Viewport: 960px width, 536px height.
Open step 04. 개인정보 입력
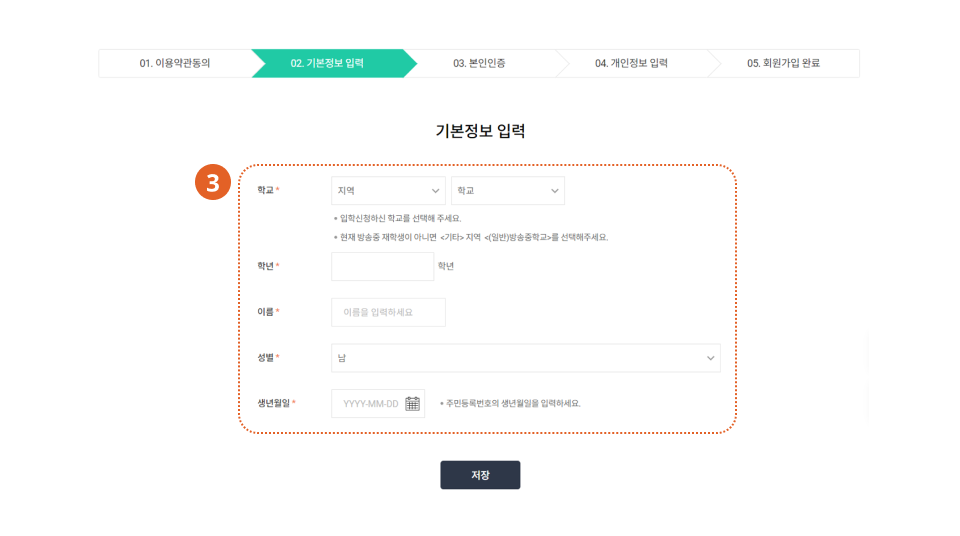[x=631, y=63]
